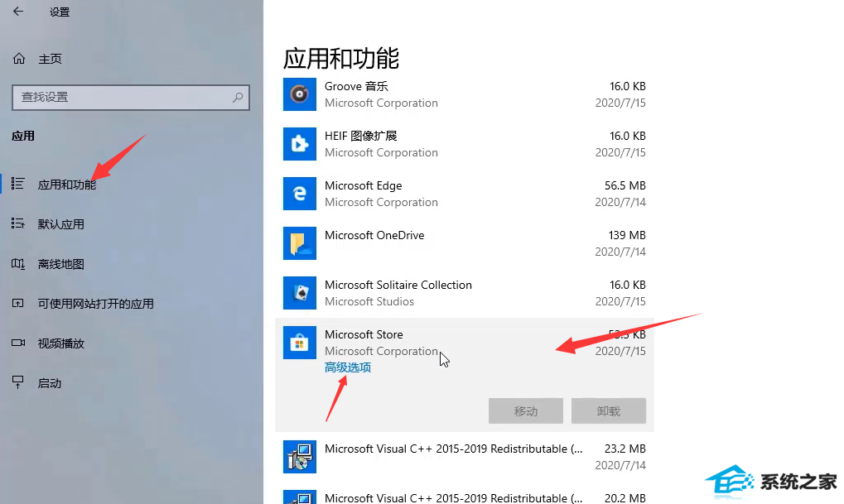The width and height of the screenshot is (844, 504).
Task: Select Visual C++ Redistributable 23.2 MB icon
Action: [x=300, y=457]
